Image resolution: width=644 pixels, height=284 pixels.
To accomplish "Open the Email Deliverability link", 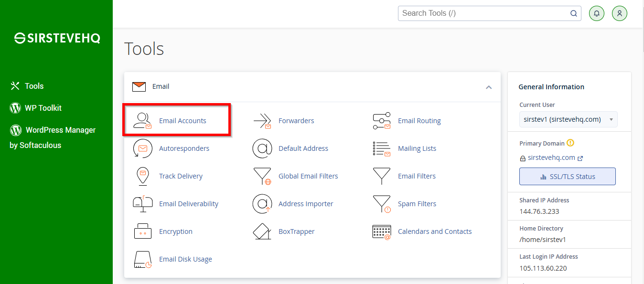I will [189, 204].
